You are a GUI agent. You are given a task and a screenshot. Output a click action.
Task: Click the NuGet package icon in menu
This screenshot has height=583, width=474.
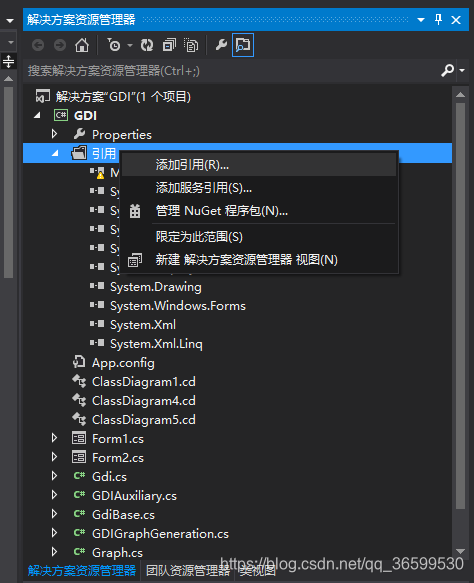135,211
